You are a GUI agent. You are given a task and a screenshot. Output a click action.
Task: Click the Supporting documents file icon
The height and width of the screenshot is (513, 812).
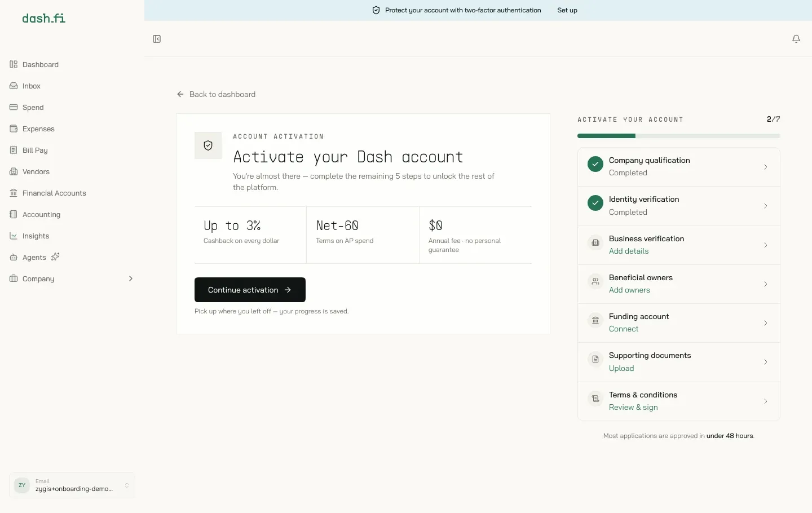click(x=595, y=359)
